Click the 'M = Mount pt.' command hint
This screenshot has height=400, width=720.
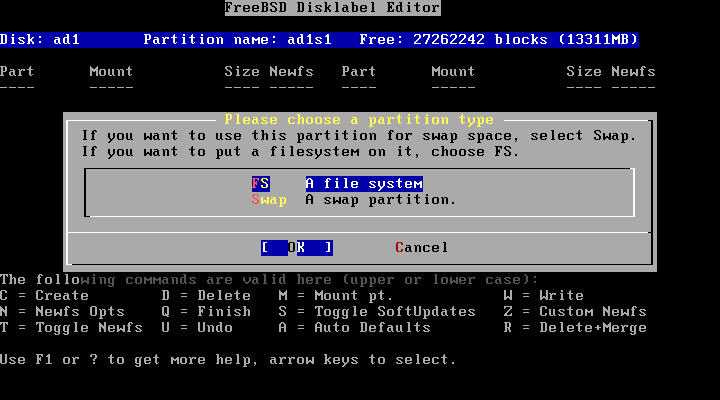(336, 295)
